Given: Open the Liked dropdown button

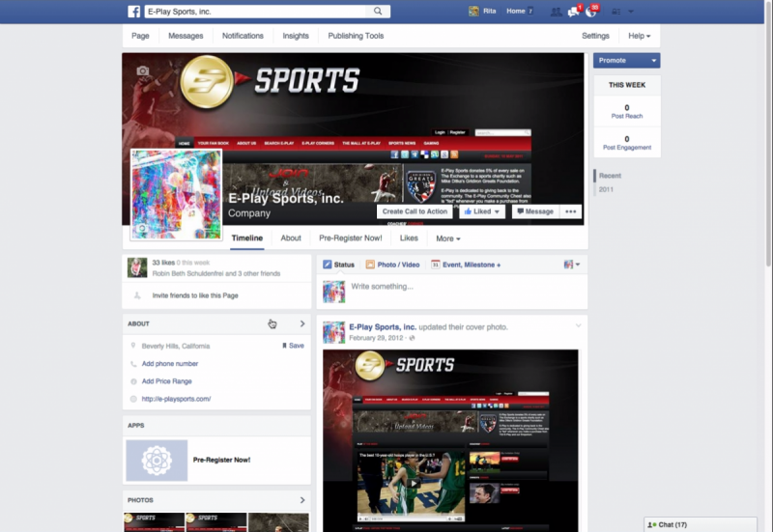Looking at the screenshot, I should pos(481,211).
